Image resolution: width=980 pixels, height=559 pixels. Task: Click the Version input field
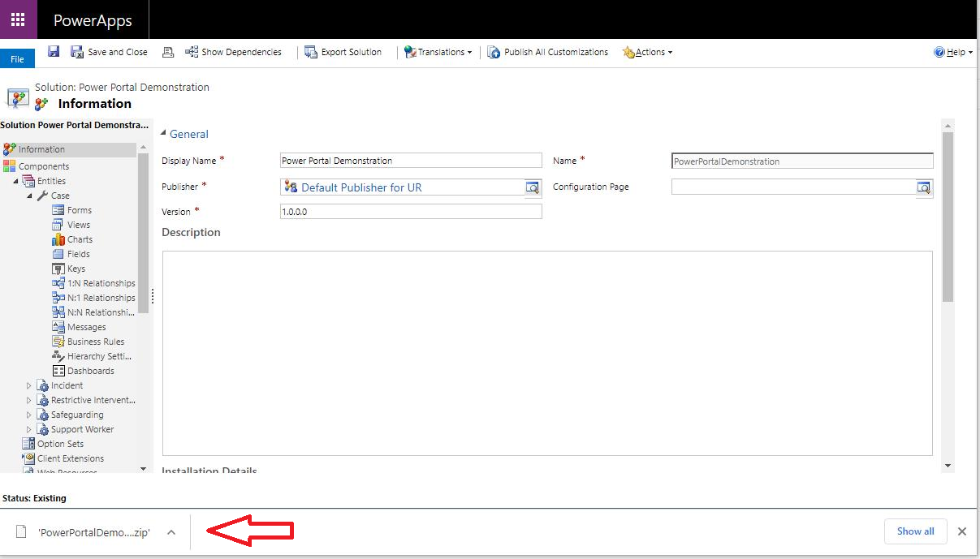point(411,211)
